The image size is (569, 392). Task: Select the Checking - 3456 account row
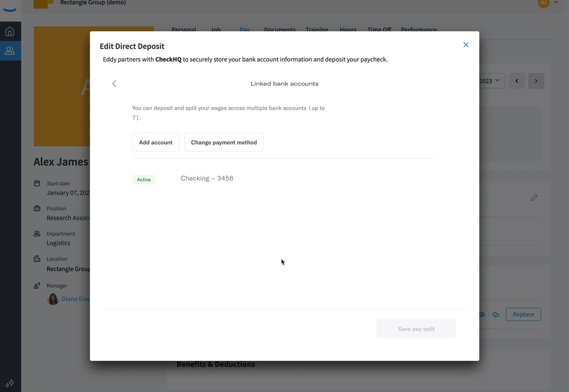click(x=284, y=179)
